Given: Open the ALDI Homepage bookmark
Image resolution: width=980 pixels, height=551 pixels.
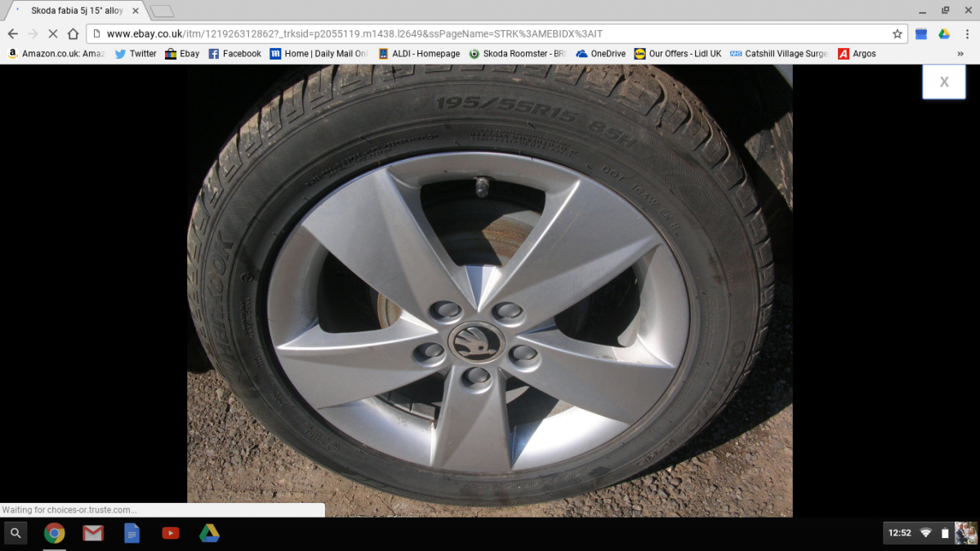Looking at the screenshot, I should [x=419, y=54].
